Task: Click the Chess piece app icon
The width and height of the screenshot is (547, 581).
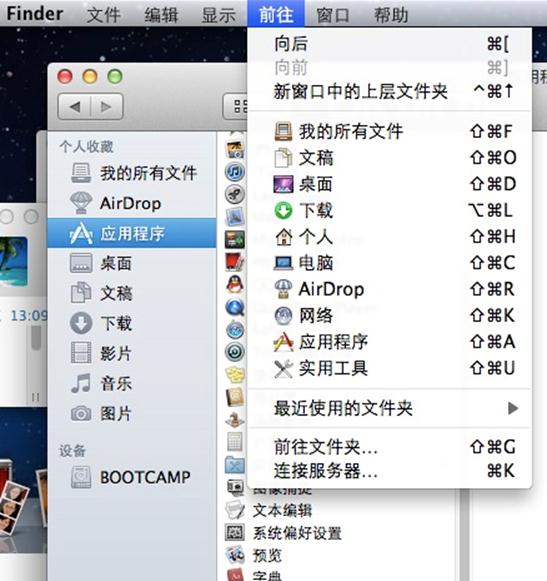Action: click(x=235, y=419)
